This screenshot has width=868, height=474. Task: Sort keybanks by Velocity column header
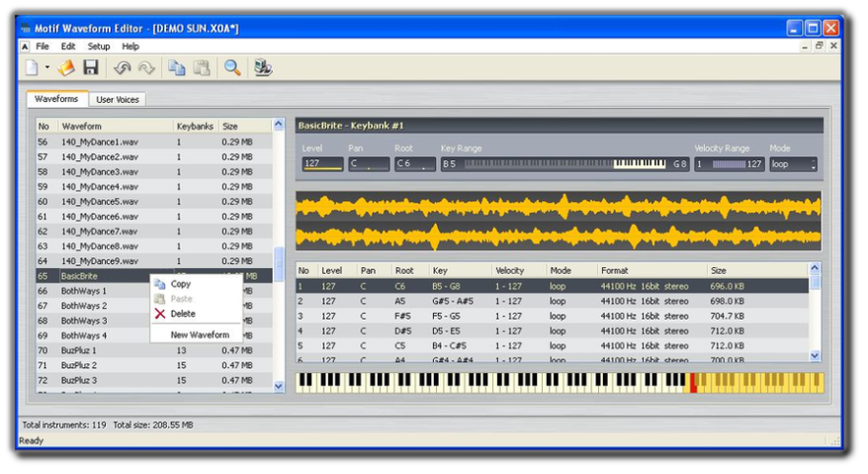pos(519,270)
